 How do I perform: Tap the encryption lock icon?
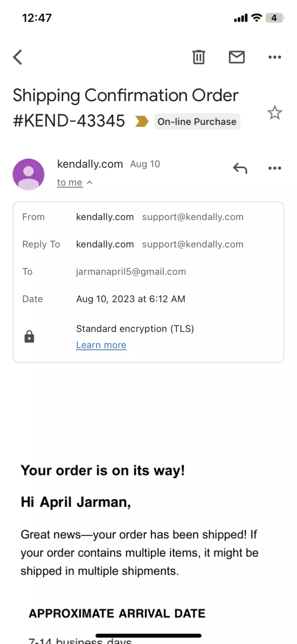[29, 336]
